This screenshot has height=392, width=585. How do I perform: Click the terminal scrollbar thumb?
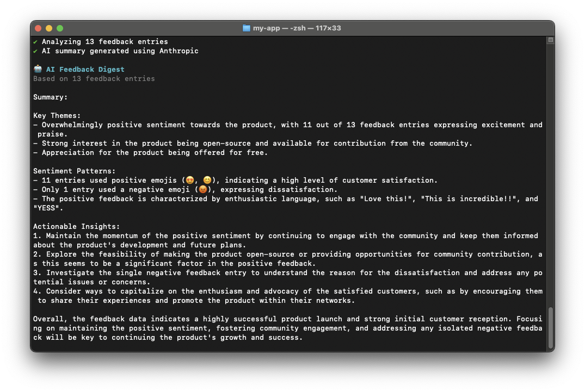point(550,327)
